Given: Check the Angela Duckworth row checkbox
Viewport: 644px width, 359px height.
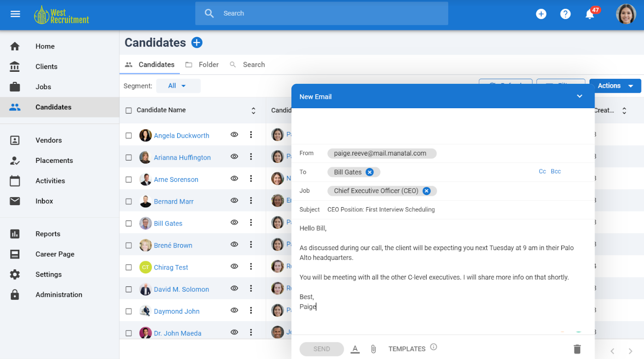Looking at the screenshot, I should click(129, 136).
